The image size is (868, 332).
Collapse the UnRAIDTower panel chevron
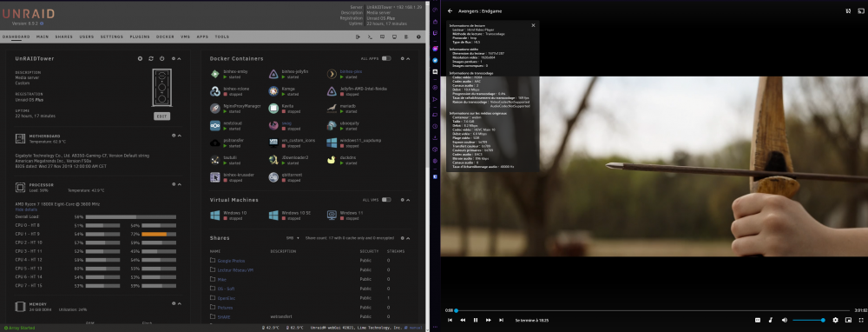coord(180,58)
